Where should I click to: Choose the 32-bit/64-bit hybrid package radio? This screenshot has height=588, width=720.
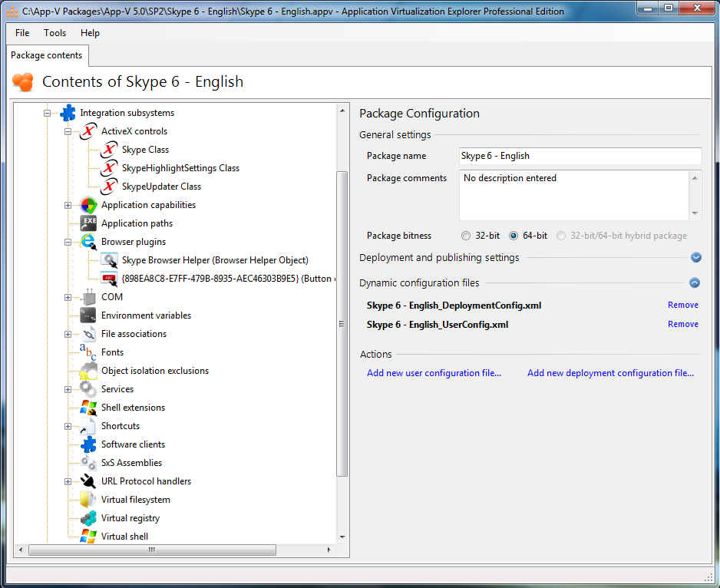tap(563, 236)
